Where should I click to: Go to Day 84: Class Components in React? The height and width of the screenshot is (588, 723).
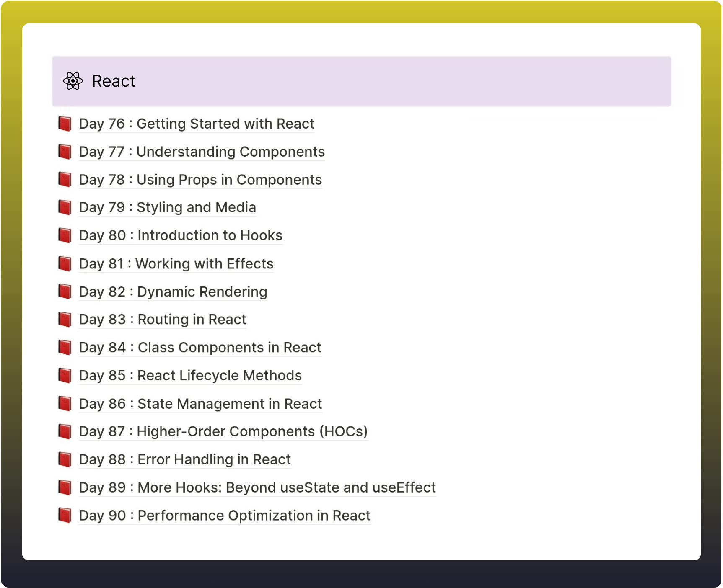(x=200, y=348)
